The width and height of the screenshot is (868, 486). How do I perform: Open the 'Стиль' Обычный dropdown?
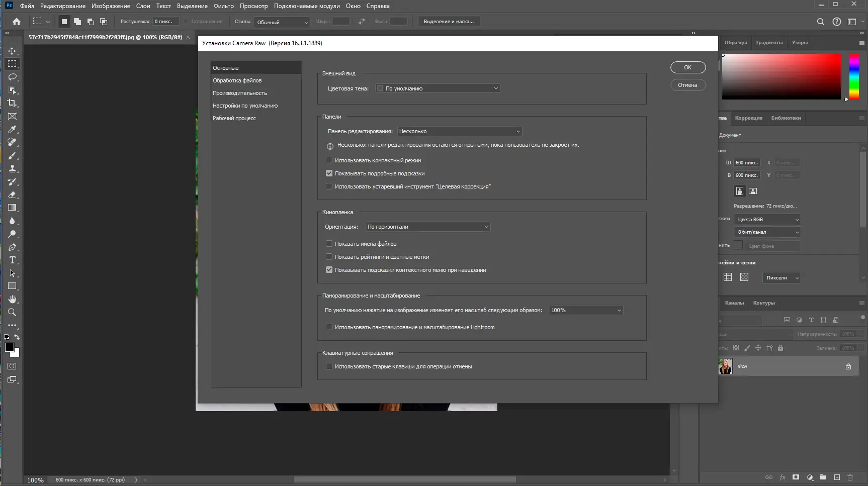click(282, 22)
